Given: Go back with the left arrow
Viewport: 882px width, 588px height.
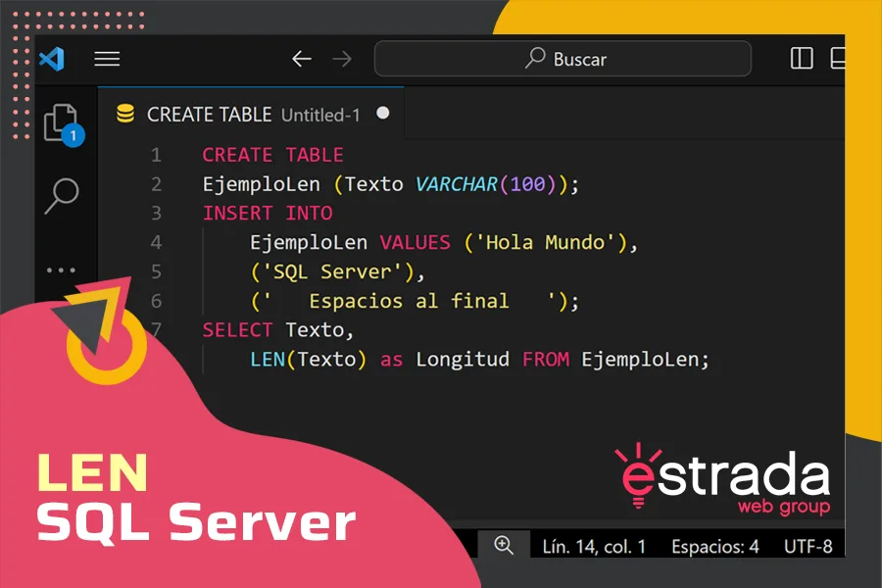Looking at the screenshot, I should [x=302, y=59].
